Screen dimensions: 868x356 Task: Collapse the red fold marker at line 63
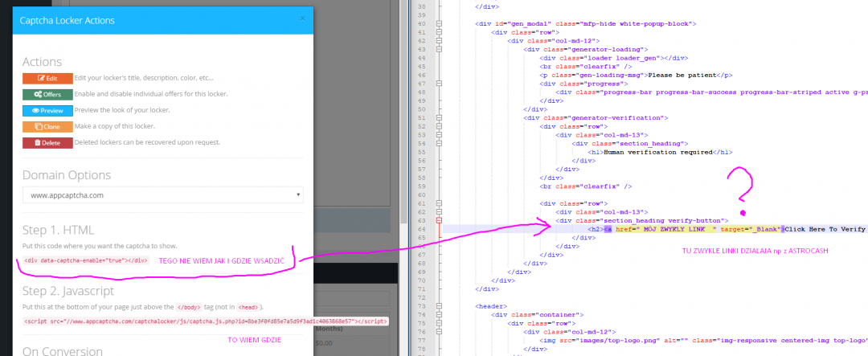click(x=439, y=219)
